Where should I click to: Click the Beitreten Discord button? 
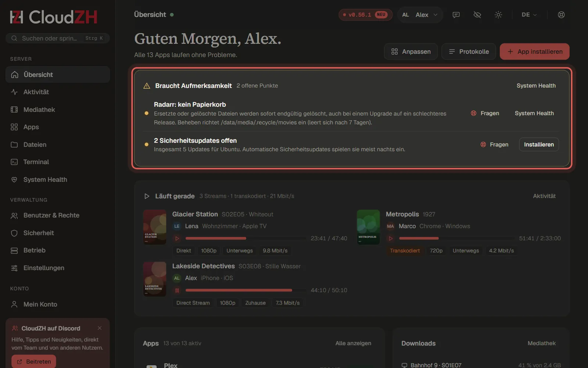pos(34,362)
